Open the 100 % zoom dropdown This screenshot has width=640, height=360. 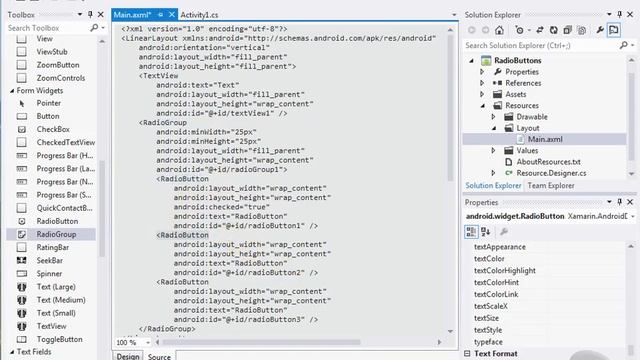tap(147, 342)
